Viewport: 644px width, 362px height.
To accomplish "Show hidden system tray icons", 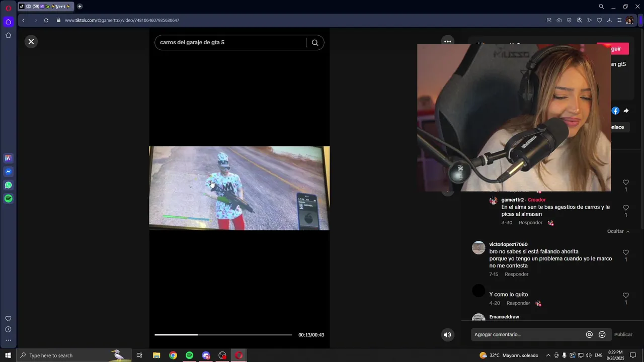I will point(548,355).
